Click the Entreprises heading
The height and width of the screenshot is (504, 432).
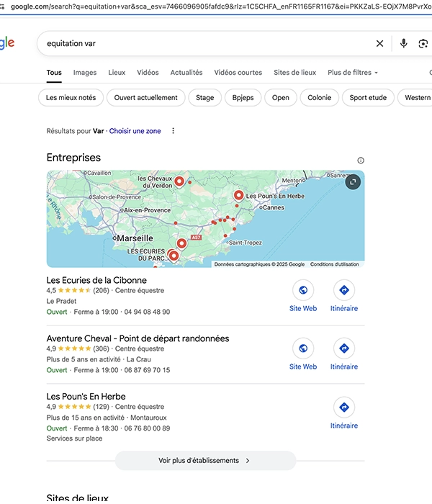point(73,158)
